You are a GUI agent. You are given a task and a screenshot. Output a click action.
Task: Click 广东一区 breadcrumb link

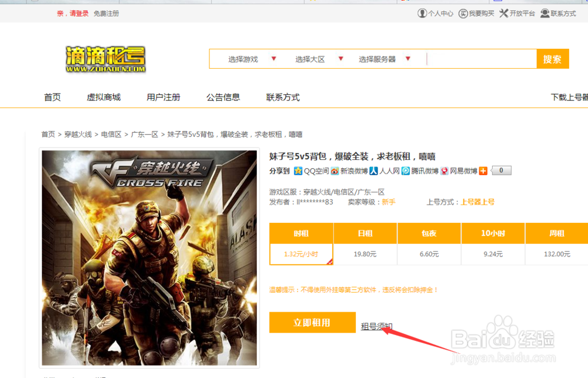coord(145,134)
